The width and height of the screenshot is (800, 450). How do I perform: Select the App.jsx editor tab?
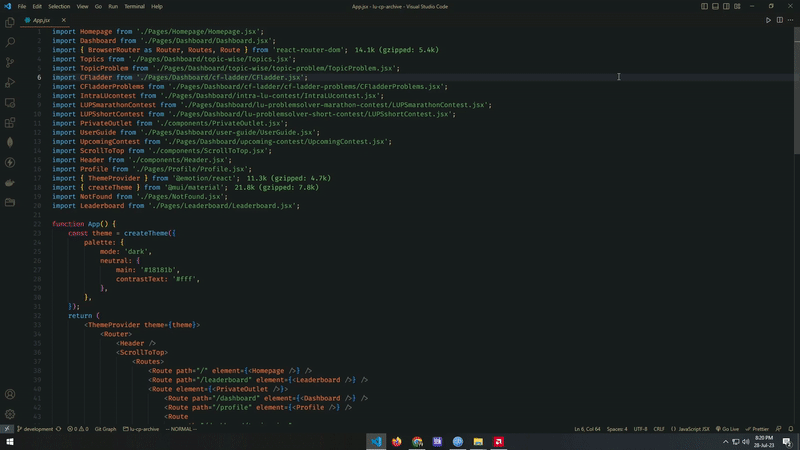[40, 20]
